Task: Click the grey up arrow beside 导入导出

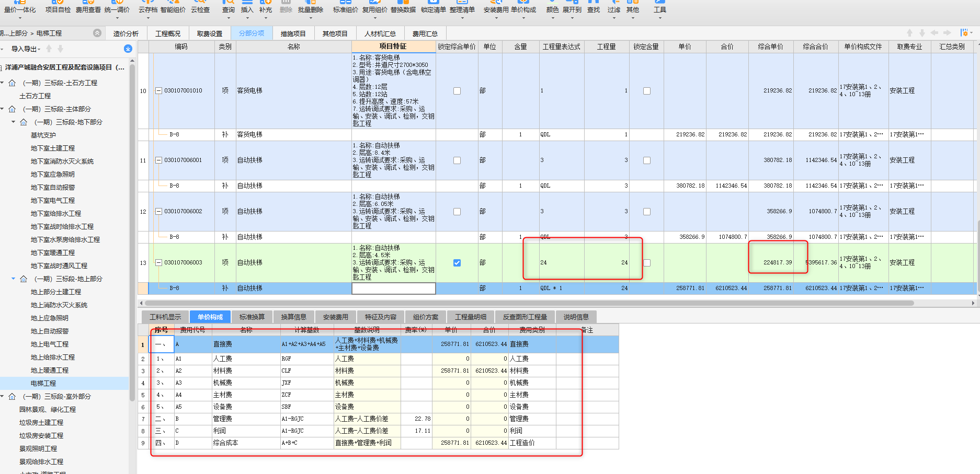Action: click(49, 49)
